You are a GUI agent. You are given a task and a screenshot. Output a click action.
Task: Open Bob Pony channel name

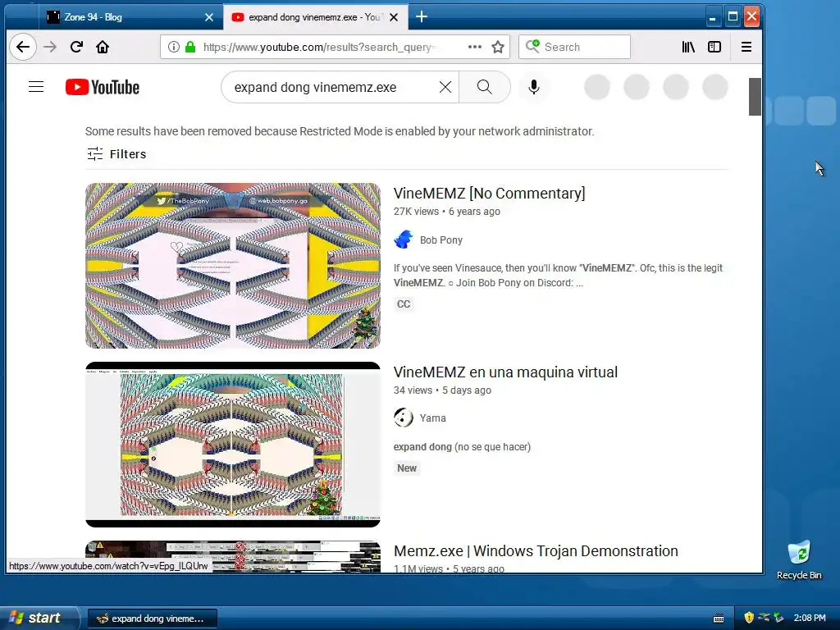tap(441, 240)
